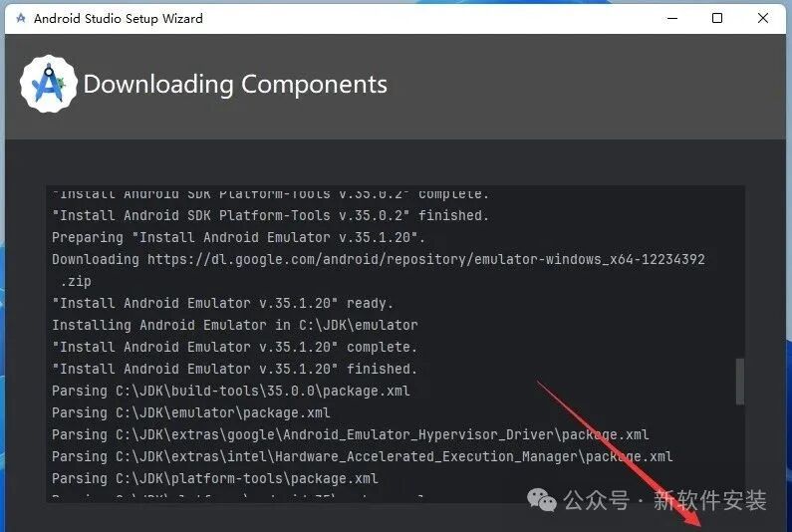Click 'Install Android Emulator v.35.1.20 complete' line
The width and height of the screenshot is (792, 532).
pos(235,347)
